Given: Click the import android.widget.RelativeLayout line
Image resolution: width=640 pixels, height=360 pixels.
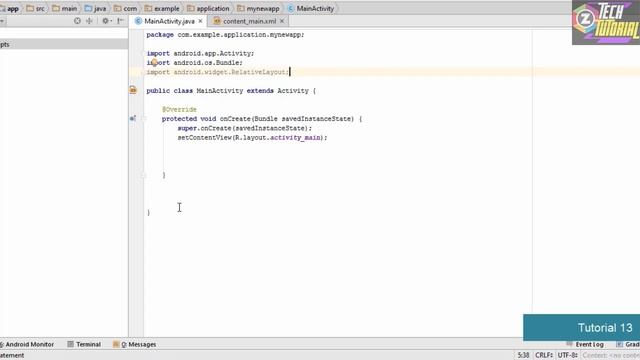Looking at the screenshot, I should [217, 72].
